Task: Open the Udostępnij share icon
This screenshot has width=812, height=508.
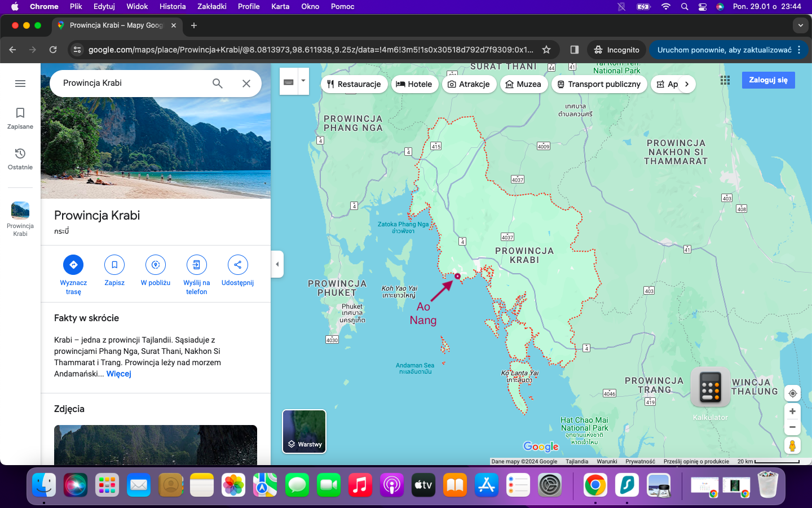Action: (237, 265)
